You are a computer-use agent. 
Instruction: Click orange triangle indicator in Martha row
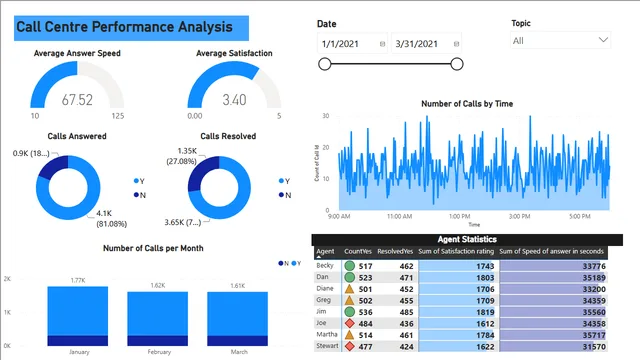pos(349,335)
